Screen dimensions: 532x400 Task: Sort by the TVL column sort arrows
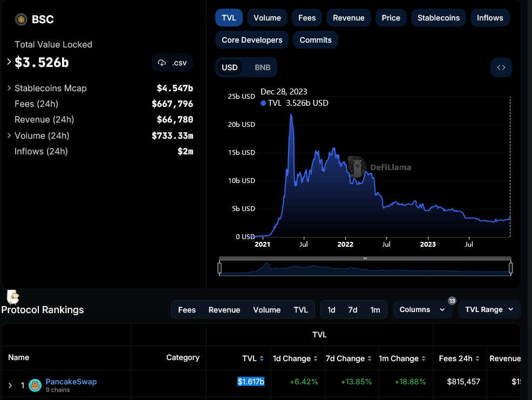tap(262, 358)
